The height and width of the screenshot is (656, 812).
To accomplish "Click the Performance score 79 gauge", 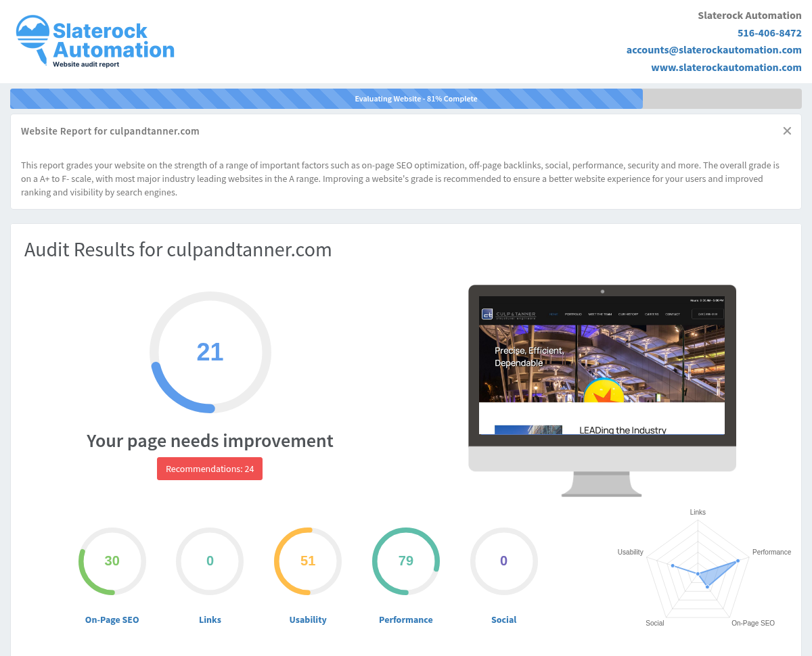I will tap(406, 561).
